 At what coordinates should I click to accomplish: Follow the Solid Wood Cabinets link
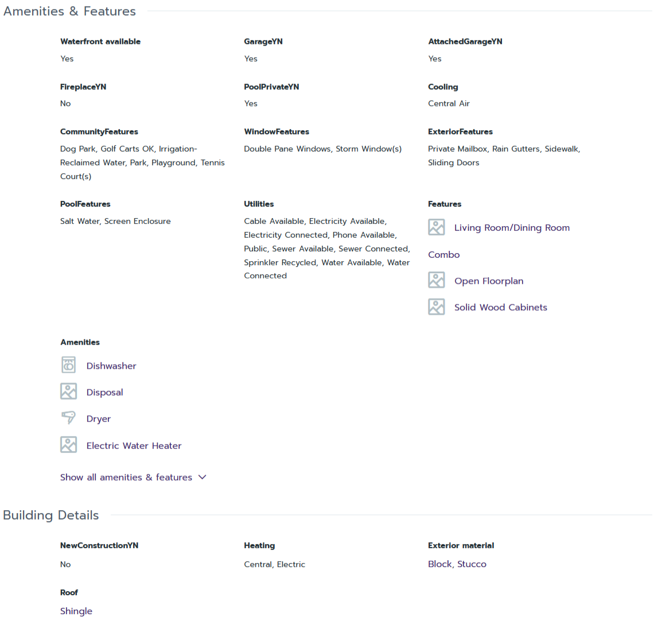point(500,308)
